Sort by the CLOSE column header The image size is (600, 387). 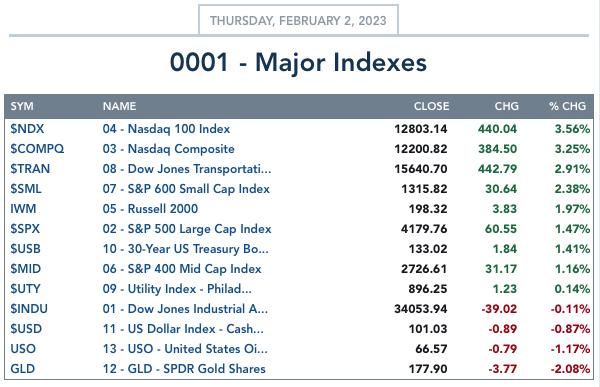click(x=431, y=106)
